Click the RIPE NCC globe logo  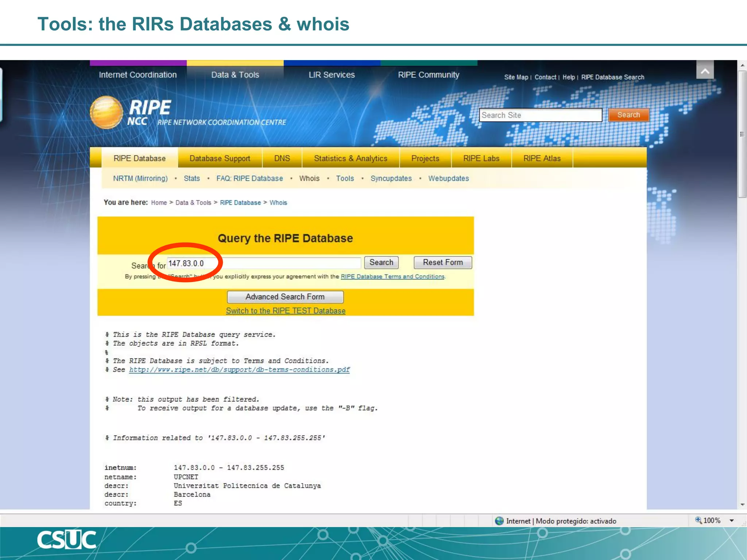106,112
